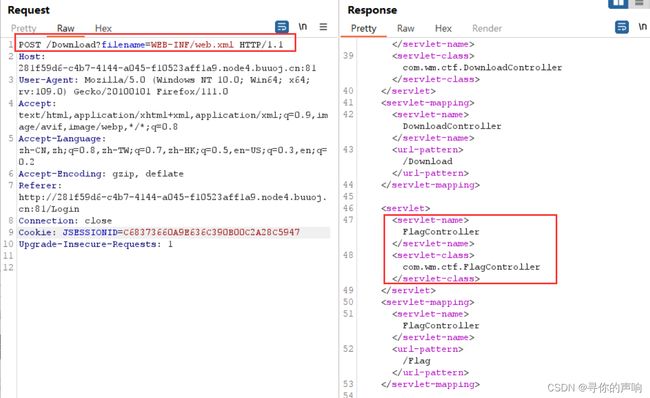Image resolution: width=650 pixels, height=398 pixels.
Task: Click the /Download url-pattern value in response
Action: (x=427, y=161)
